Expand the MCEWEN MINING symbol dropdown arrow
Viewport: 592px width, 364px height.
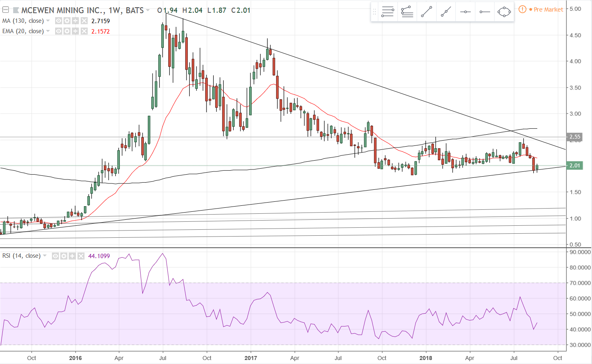pyautogui.click(x=148, y=10)
